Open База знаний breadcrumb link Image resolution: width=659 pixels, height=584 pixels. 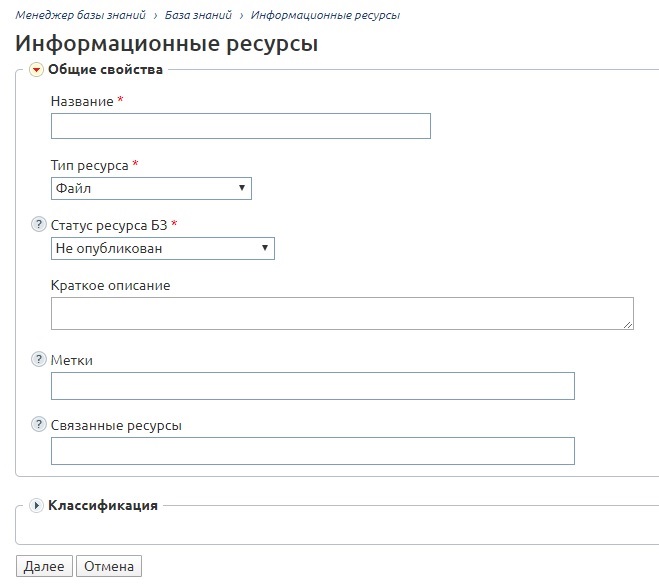tap(198, 16)
